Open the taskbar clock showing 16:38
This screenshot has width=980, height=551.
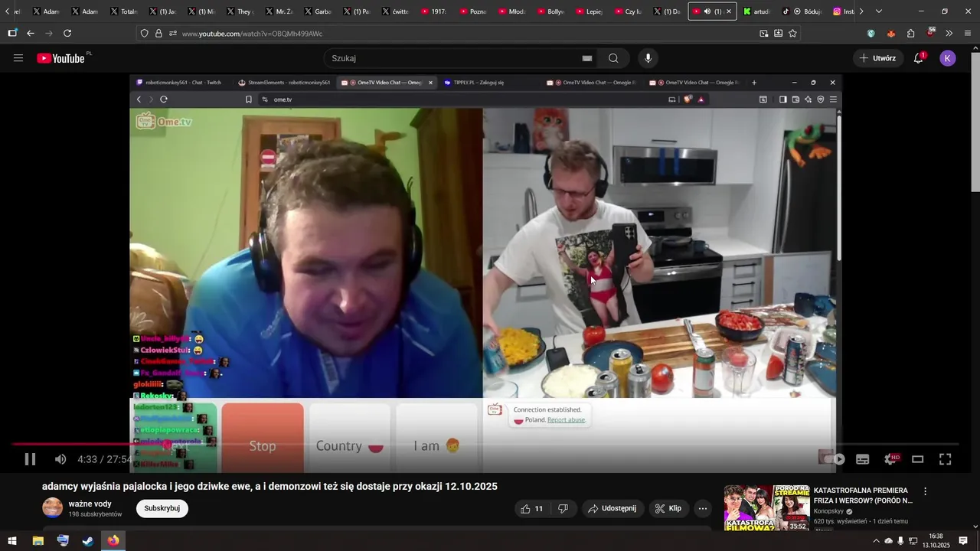click(x=936, y=541)
